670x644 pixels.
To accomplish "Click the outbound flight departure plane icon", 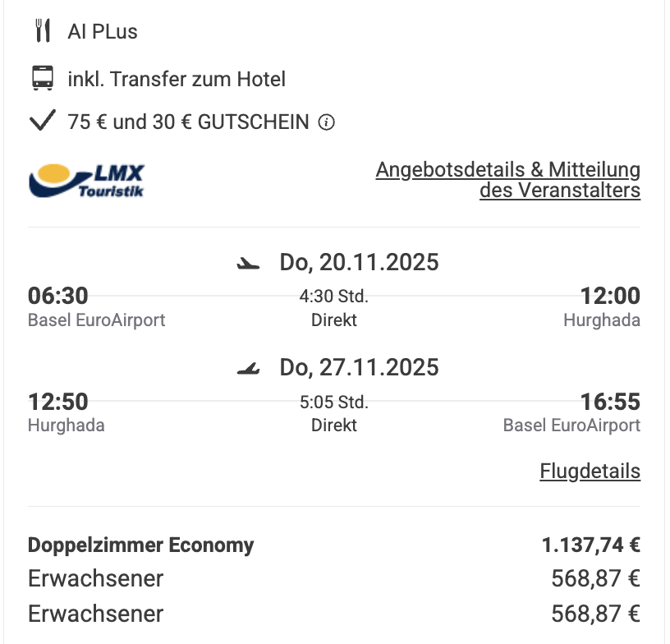I will (248, 264).
